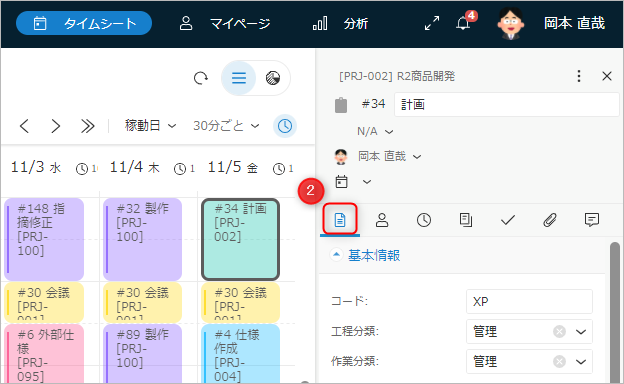Screen dimensions: 624x384
Task: Open the checkmark checklist tab
Action: 508,220
